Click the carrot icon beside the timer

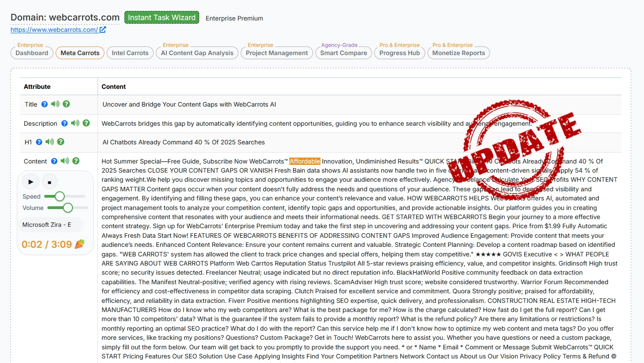[x=80, y=244]
